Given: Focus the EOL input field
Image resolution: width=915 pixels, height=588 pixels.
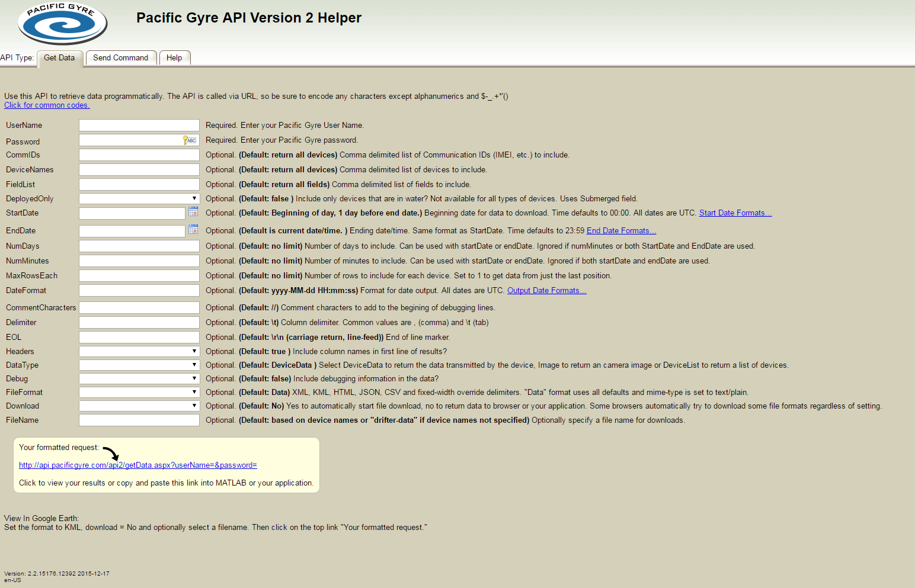Looking at the screenshot, I should point(139,337).
